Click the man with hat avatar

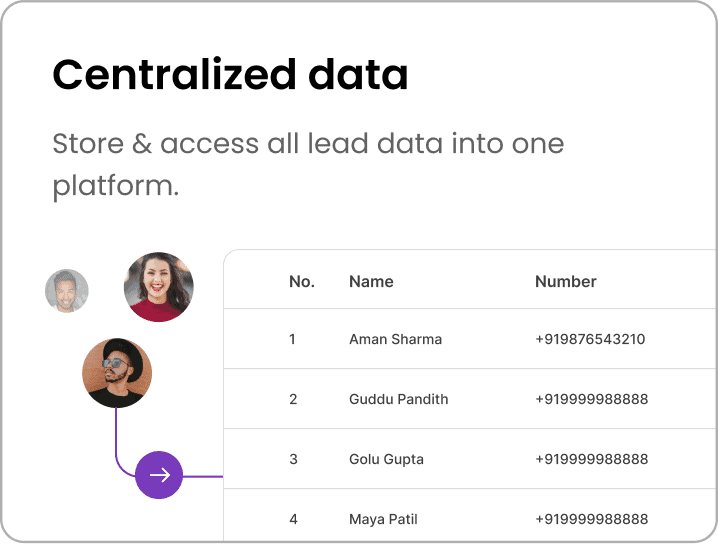click(x=117, y=373)
